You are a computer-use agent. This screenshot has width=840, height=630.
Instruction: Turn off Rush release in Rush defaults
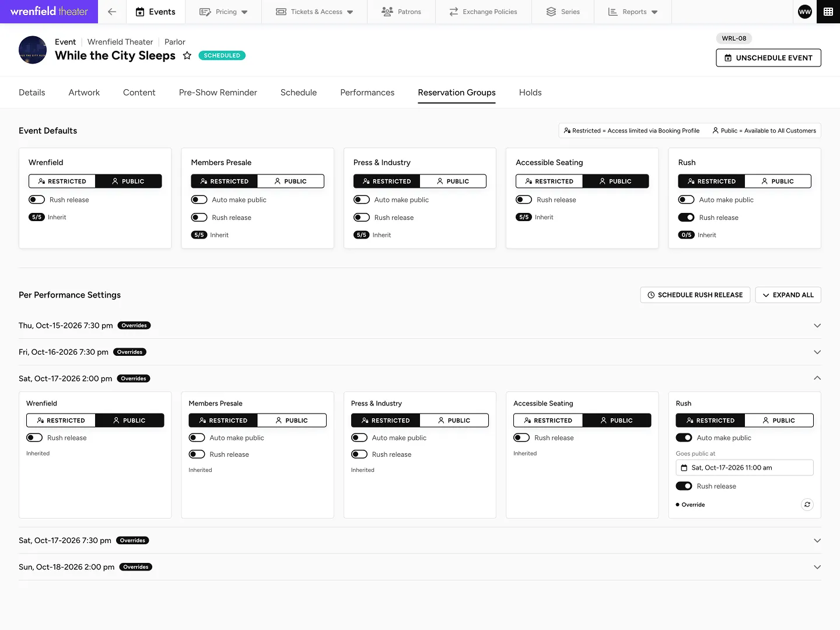(x=686, y=218)
